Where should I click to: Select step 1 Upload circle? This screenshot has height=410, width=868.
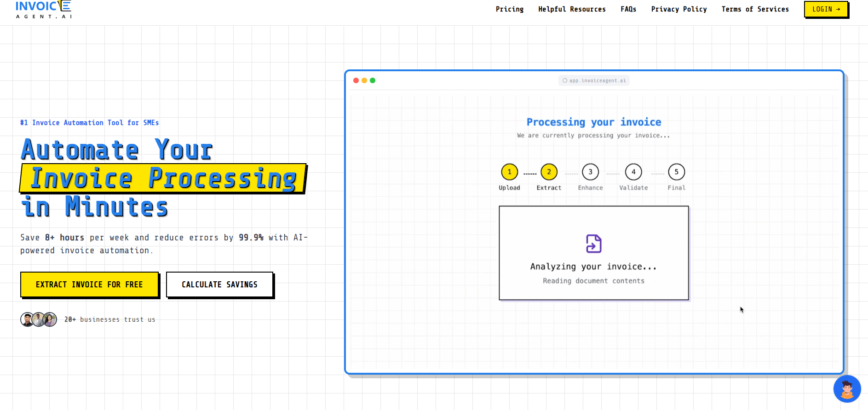[x=509, y=172]
